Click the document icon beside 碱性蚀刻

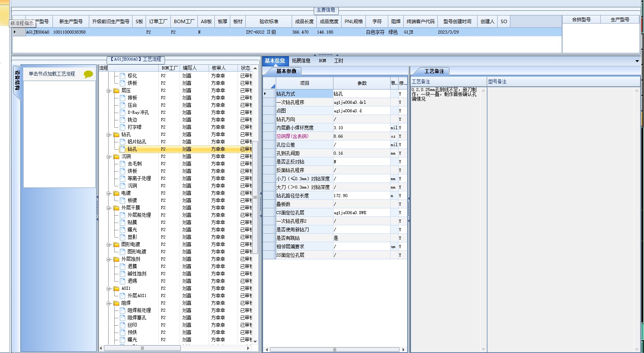point(122,274)
